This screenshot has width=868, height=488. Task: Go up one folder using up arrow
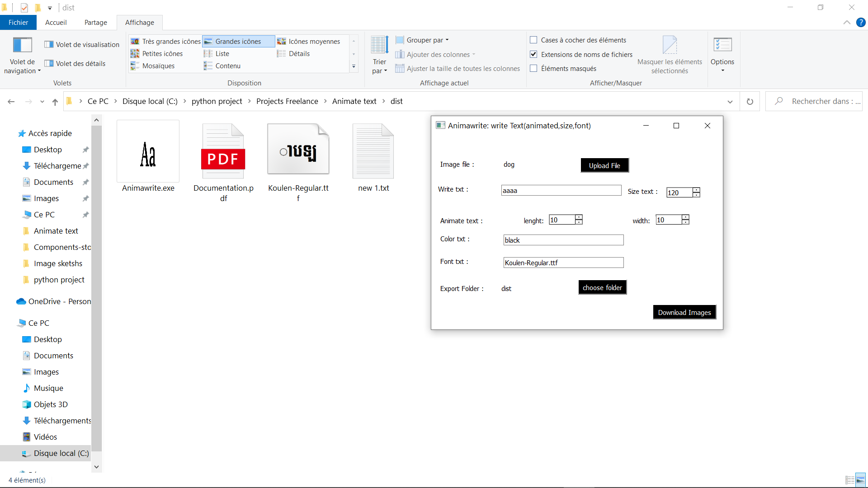point(55,102)
